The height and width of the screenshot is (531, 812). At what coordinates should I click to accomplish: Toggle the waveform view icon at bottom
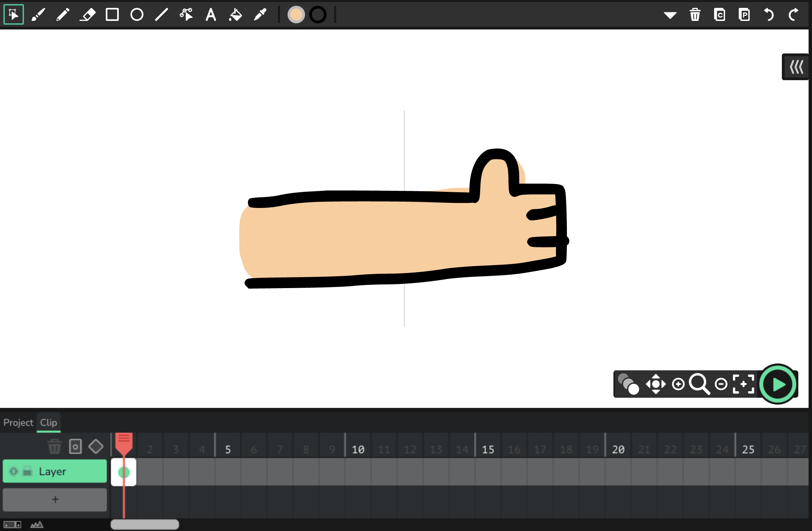point(37,524)
